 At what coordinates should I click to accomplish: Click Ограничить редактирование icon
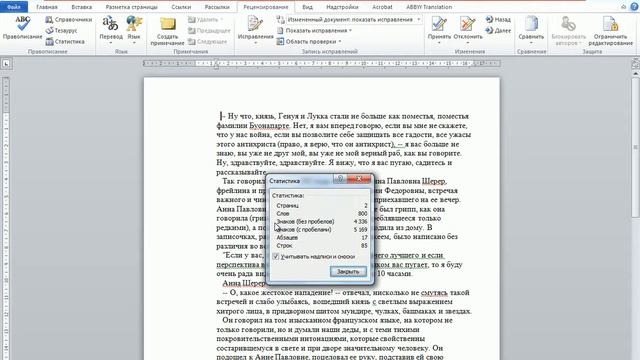[611, 31]
